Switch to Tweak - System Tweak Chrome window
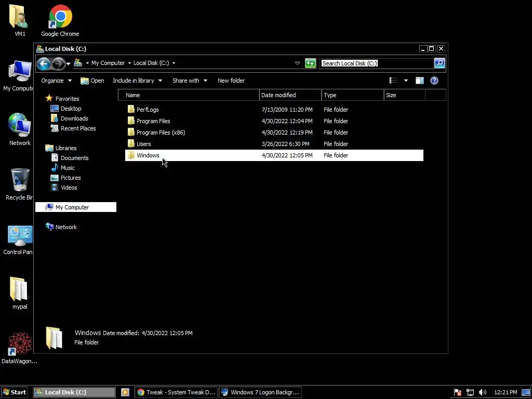The image size is (532, 399). tap(177, 392)
